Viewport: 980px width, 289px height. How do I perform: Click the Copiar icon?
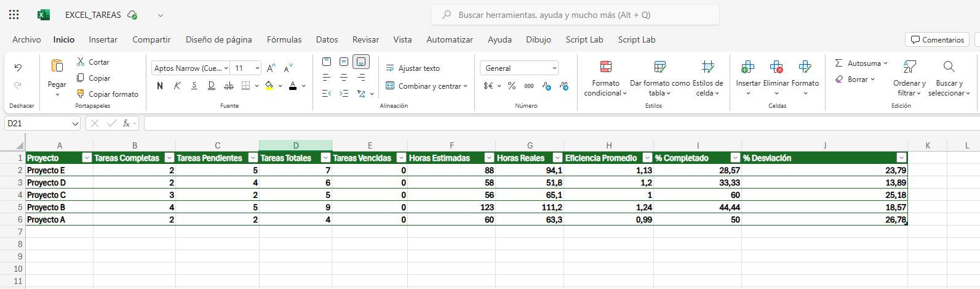pyautogui.click(x=81, y=78)
